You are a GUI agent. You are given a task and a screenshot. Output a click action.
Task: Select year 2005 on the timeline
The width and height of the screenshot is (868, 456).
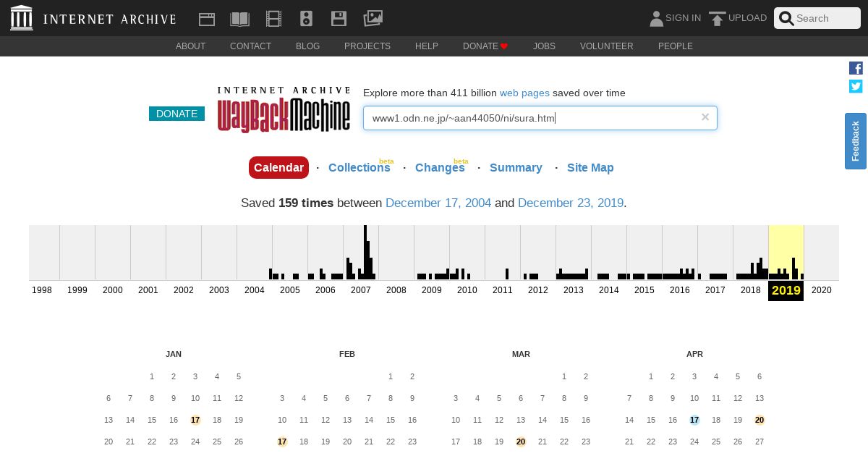click(x=290, y=290)
